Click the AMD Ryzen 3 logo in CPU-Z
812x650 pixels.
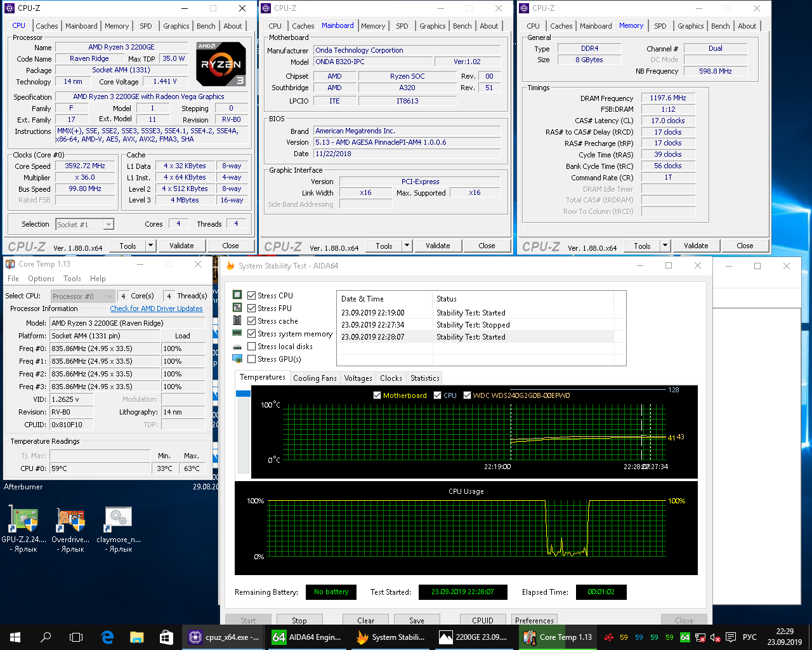(x=221, y=64)
